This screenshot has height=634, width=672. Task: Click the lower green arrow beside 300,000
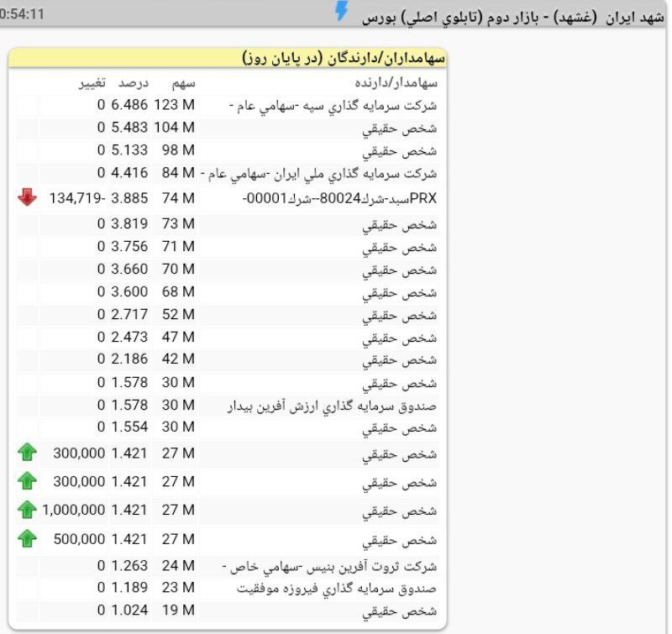click(27, 481)
